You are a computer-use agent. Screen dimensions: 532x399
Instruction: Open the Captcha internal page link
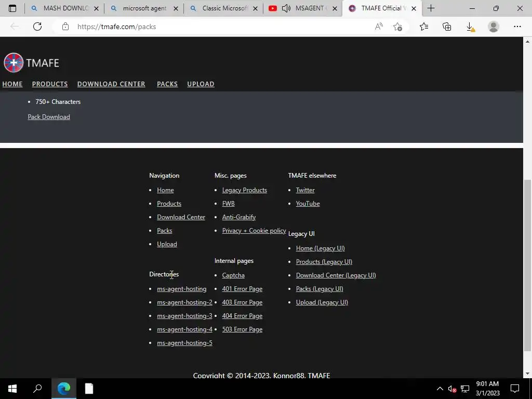[x=233, y=275]
